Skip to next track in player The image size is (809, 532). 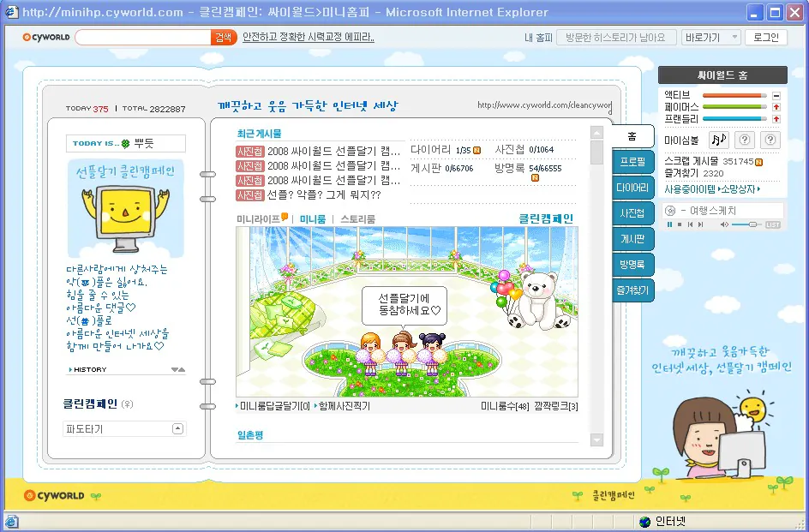point(700,224)
